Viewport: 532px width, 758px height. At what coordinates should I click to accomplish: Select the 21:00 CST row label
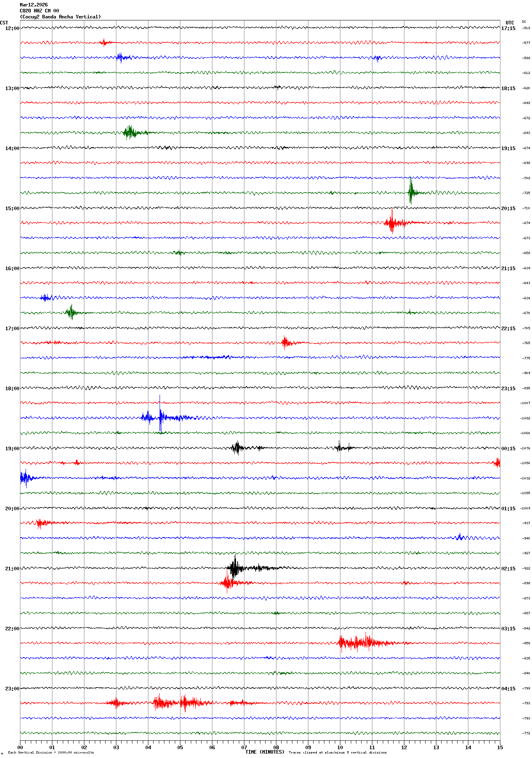click(12, 569)
